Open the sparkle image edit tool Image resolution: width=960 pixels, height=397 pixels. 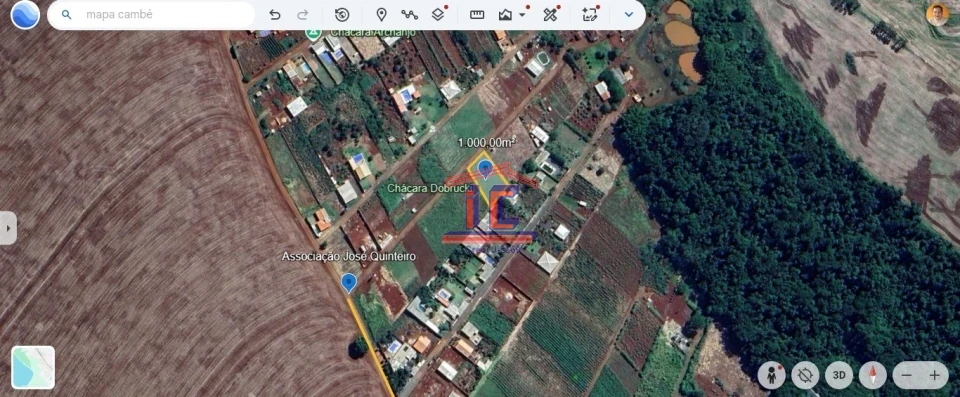pyautogui.click(x=590, y=15)
